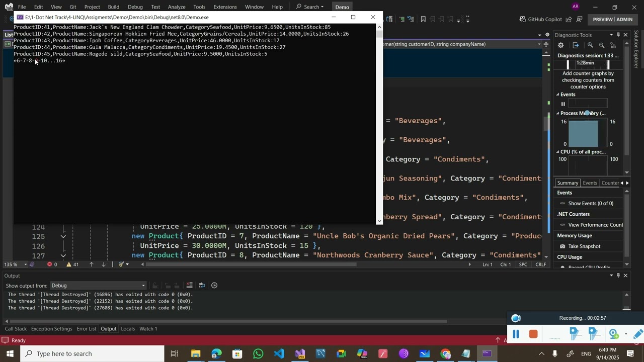Zoom out on the diagnostics timeline
644x362 pixels.
tap(602, 45)
